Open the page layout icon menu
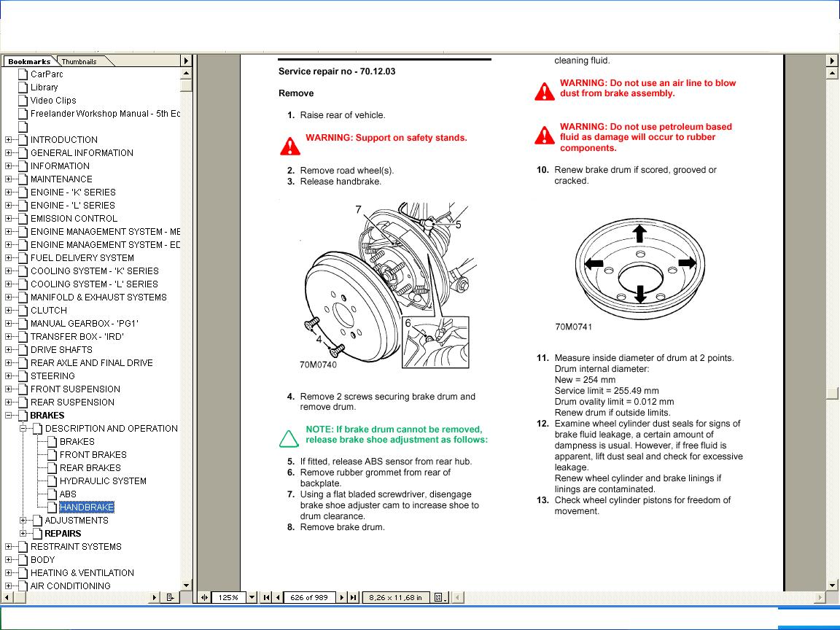 point(440,597)
